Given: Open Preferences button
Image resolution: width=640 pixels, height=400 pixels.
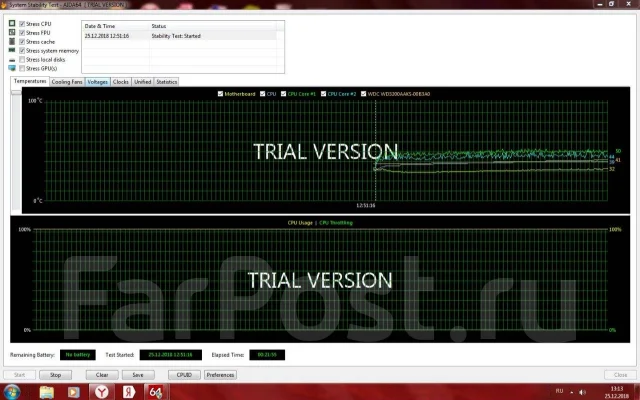Looking at the screenshot, I should [x=220, y=375].
